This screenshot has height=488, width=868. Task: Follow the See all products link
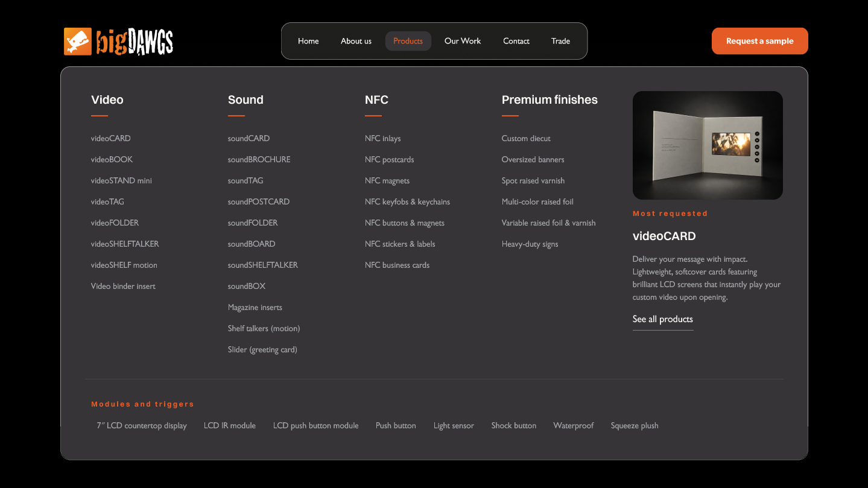663,319
